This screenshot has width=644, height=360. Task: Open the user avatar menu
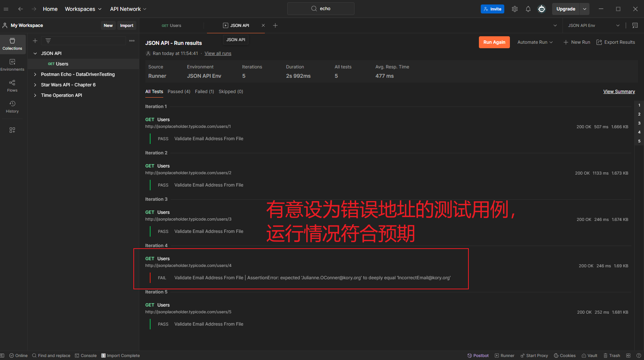point(542,9)
